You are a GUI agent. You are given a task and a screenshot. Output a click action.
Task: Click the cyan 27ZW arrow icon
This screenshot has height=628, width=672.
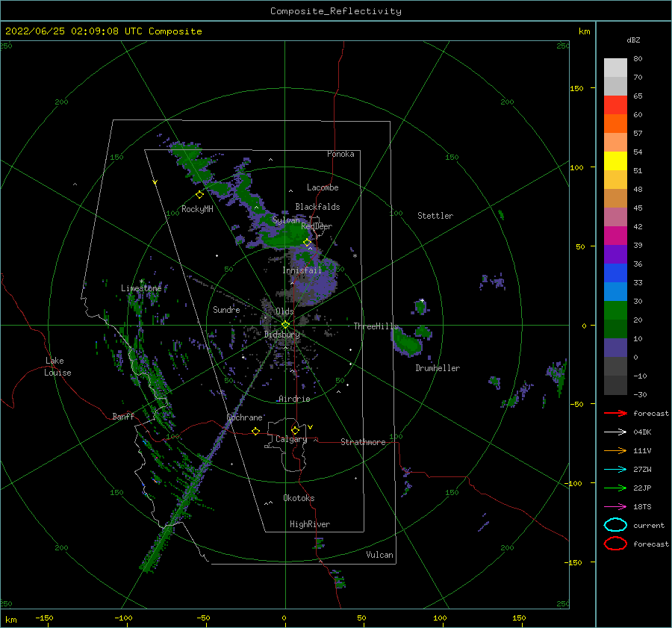[615, 470]
